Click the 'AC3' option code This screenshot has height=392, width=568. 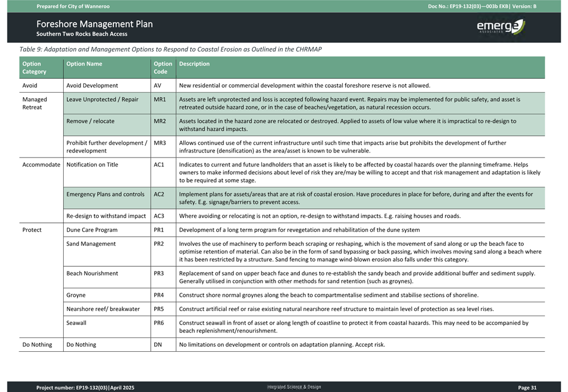[x=159, y=216]
